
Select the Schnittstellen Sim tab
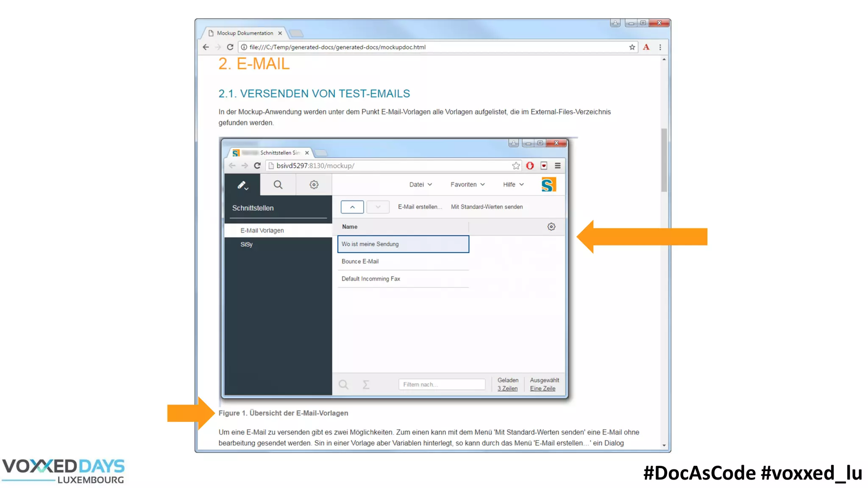[x=271, y=153]
